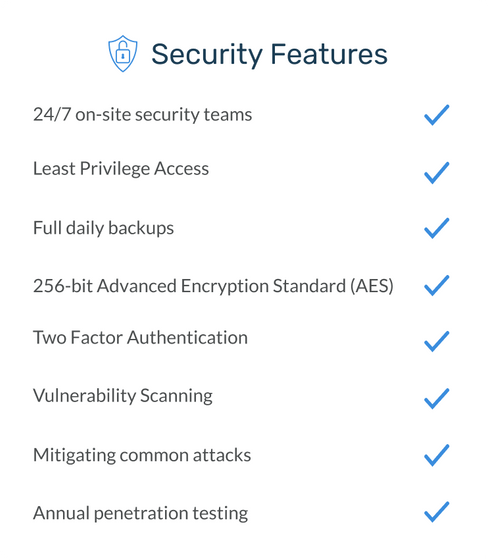Image resolution: width=488 pixels, height=560 pixels.
Task: Click checkmark beside Mitigating common attacks
Action: [437, 455]
